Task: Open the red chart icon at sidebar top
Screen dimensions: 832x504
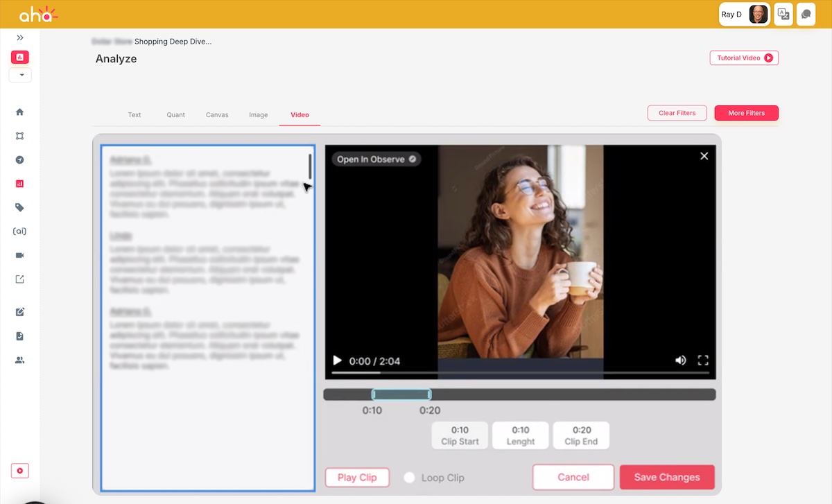Action: (x=20, y=58)
